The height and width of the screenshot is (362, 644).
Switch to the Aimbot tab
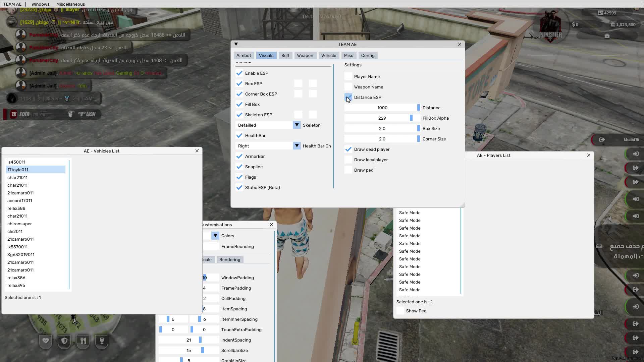click(244, 56)
